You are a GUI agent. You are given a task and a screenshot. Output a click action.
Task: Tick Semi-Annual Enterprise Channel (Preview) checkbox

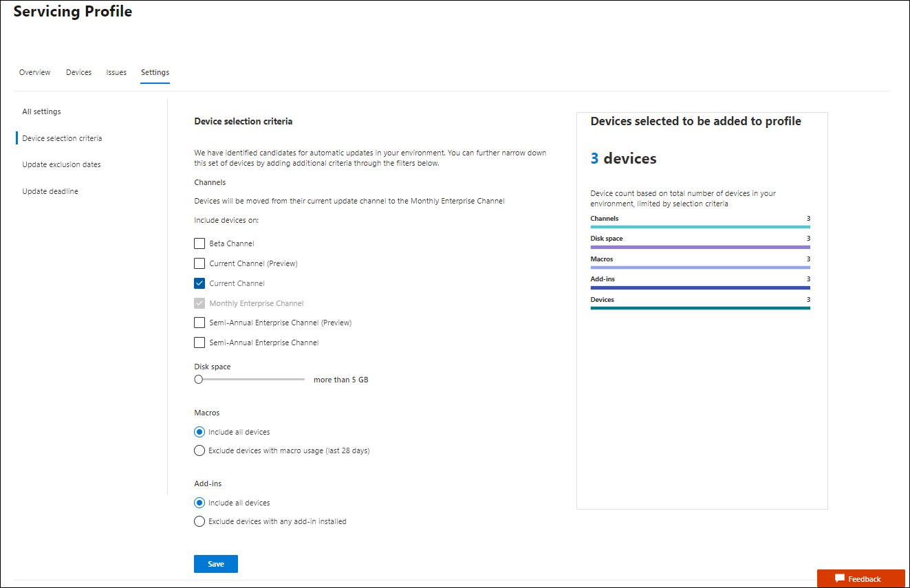[x=199, y=323]
